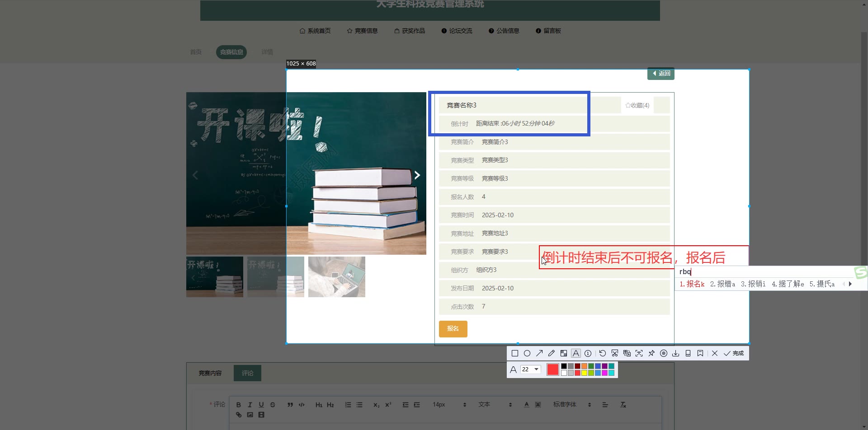Show next page of IME candidates
Screen dimensions: 868x430
point(850,284)
